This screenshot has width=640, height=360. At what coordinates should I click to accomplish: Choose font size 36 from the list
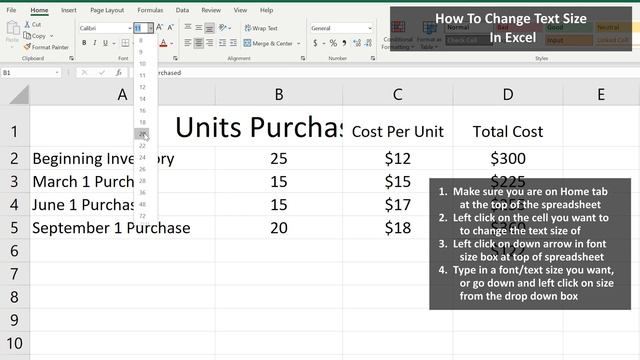[x=142, y=192]
